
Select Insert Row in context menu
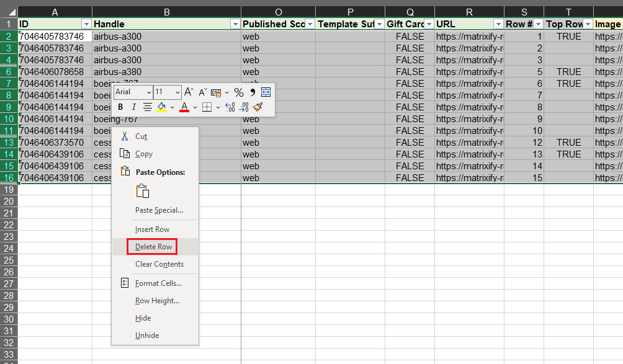[152, 229]
